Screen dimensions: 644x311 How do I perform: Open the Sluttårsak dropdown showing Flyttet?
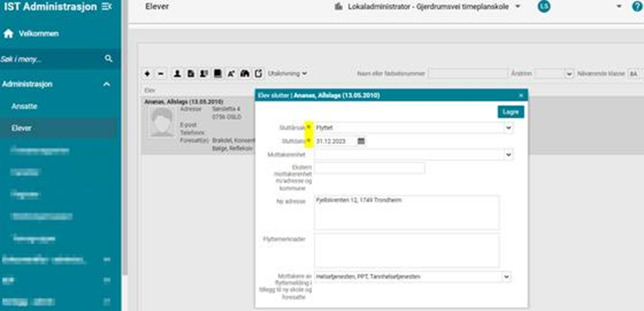[414, 128]
